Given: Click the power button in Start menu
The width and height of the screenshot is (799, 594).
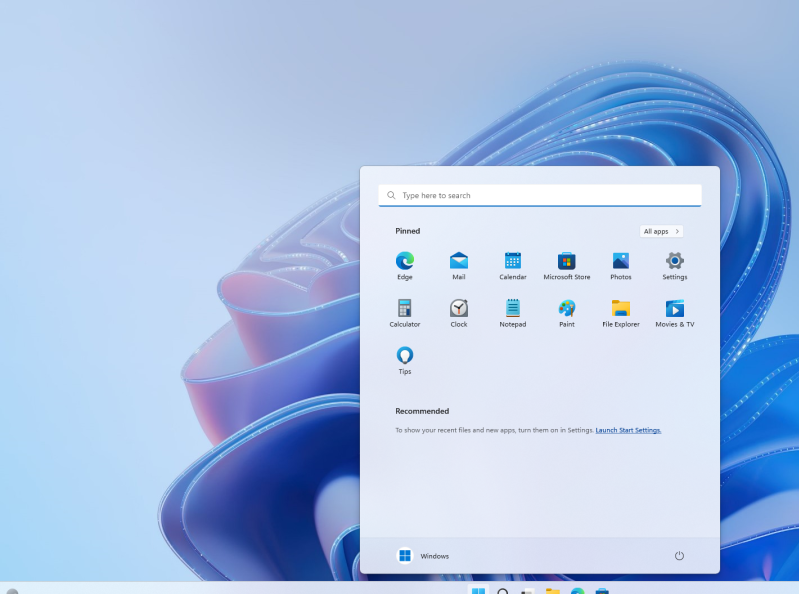Looking at the screenshot, I should click(679, 556).
